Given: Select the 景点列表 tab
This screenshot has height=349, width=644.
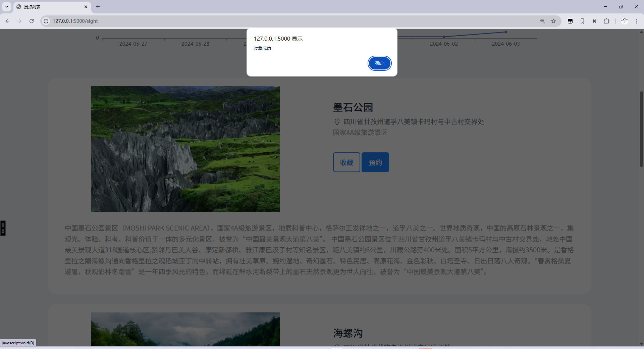Looking at the screenshot, I should click(52, 7).
